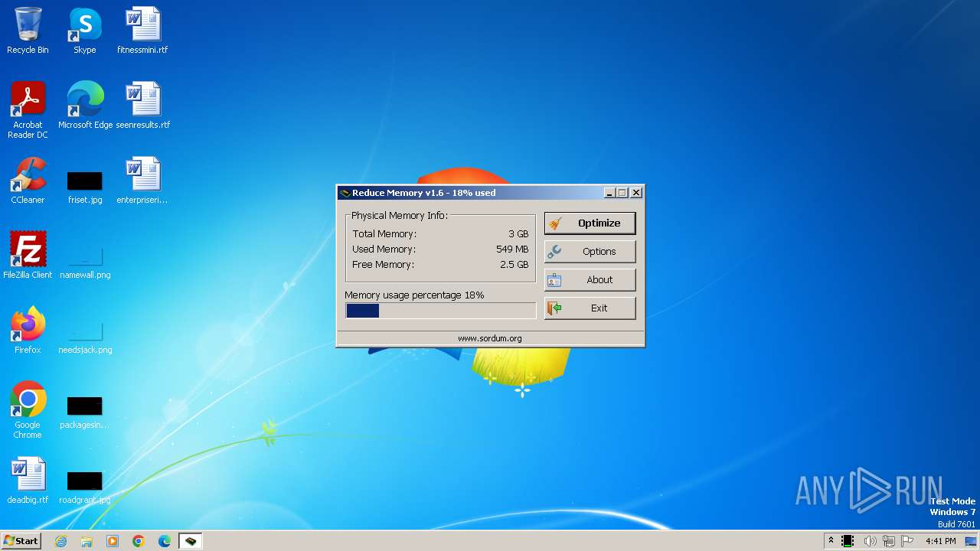The width and height of the screenshot is (980, 551).
Task: Click the Show desktop button
Action: pos(972,541)
